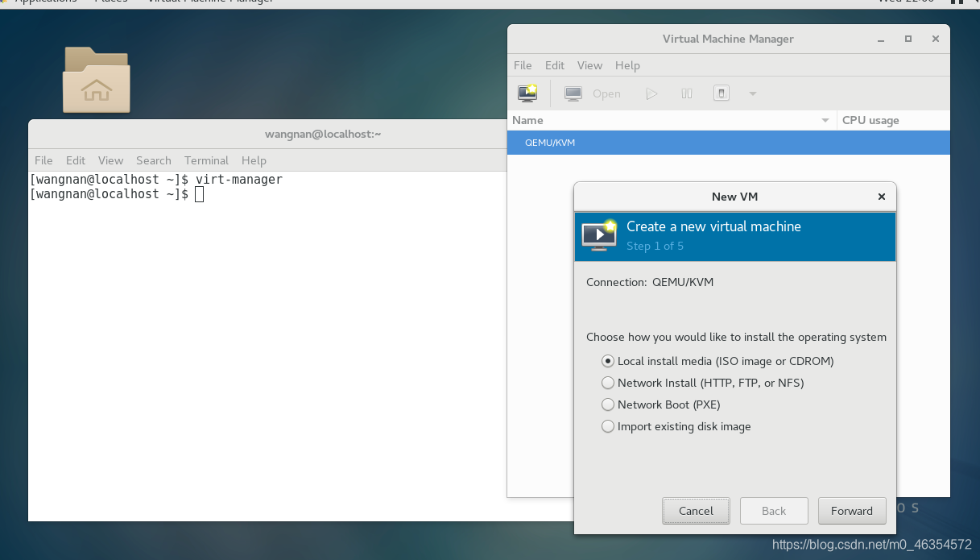The height and width of the screenshot is (560, 980).
Task: Click the Name column sort arrow
Action: 825,120
